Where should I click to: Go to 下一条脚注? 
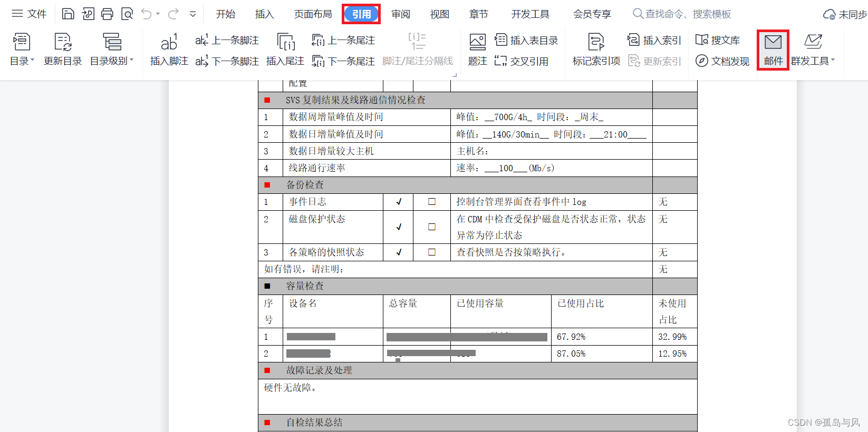coord(227,61)
